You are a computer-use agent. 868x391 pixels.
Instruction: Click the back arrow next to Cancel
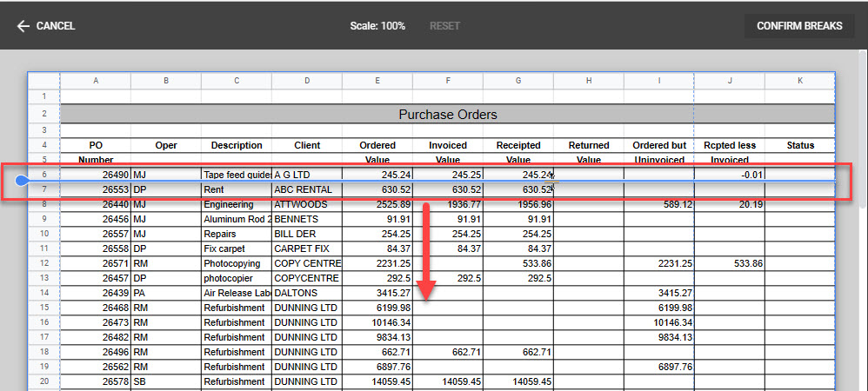click(x=23, y=26)
